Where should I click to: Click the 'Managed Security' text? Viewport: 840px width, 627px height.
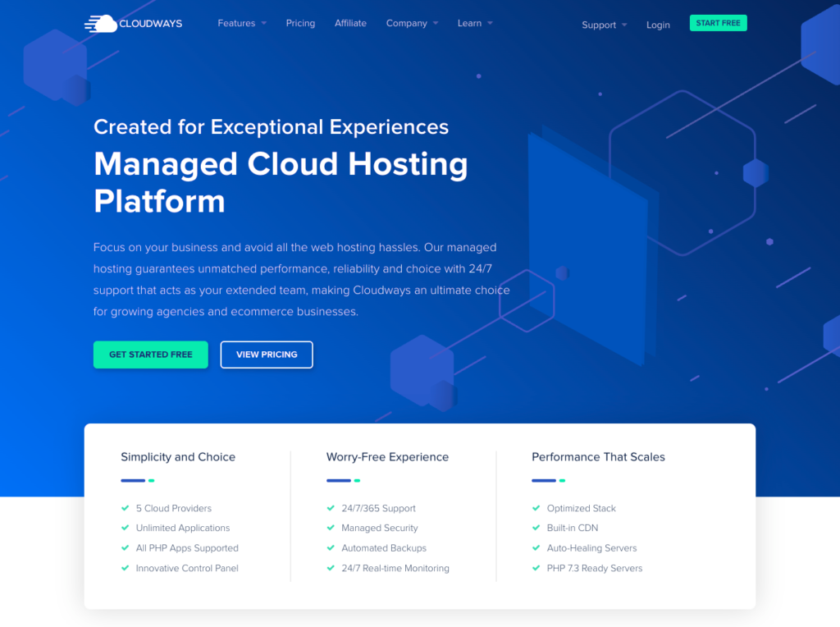pyautogui.click(x=379, y=528)
